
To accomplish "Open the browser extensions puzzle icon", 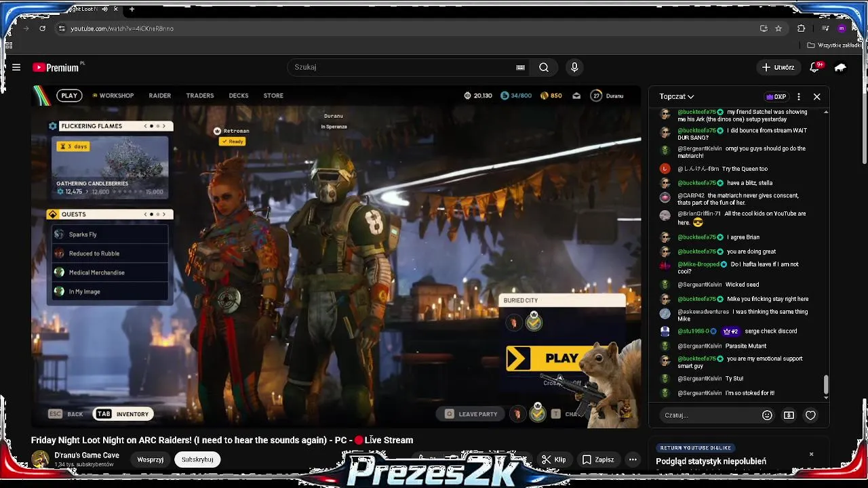I will [801, 28].
